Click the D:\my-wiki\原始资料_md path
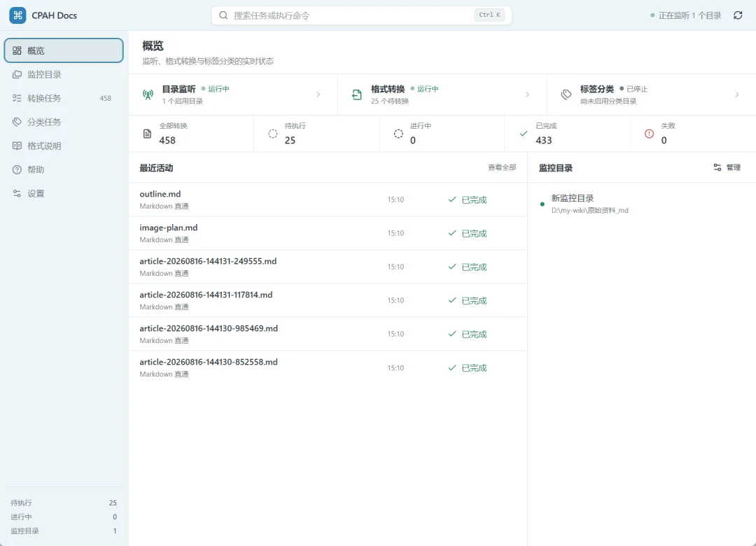The height and width of the screenshot is (546, 756). (x=589, y=210)
